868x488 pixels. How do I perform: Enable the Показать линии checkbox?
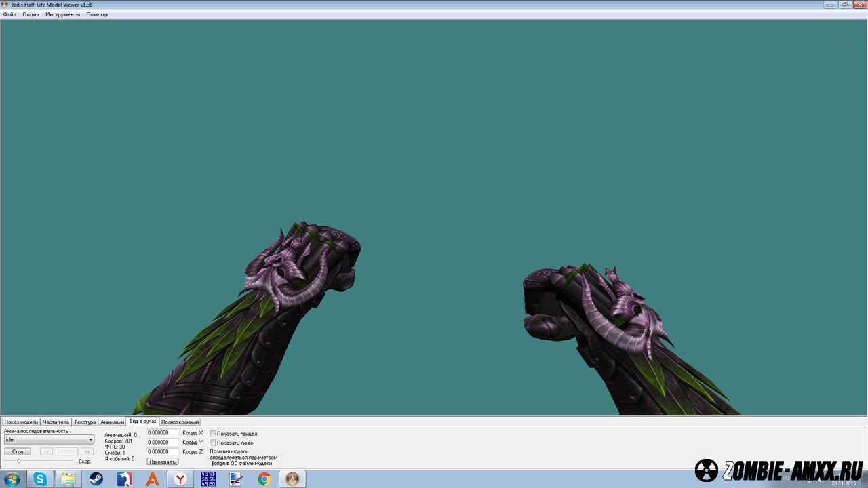[x=213, y=443]
